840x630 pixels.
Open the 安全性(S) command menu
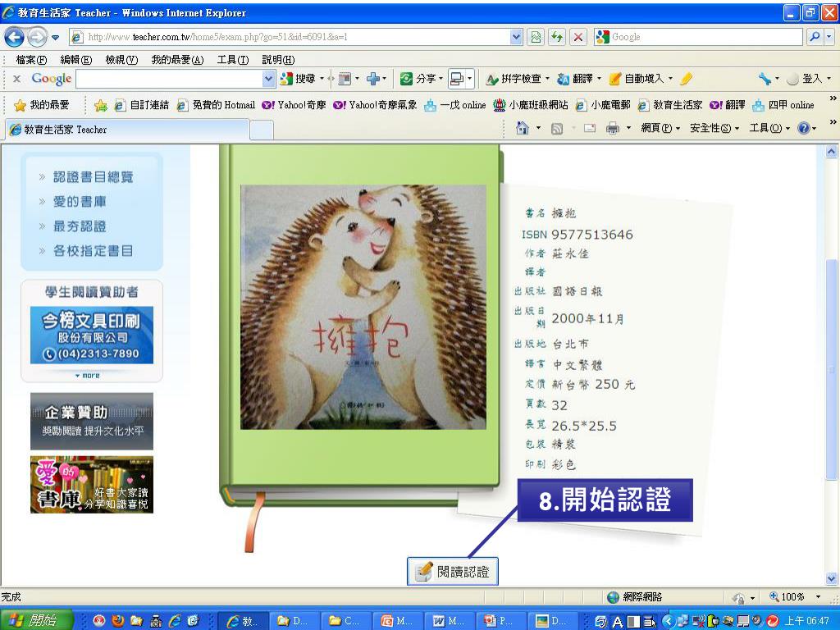coord(714,128)
